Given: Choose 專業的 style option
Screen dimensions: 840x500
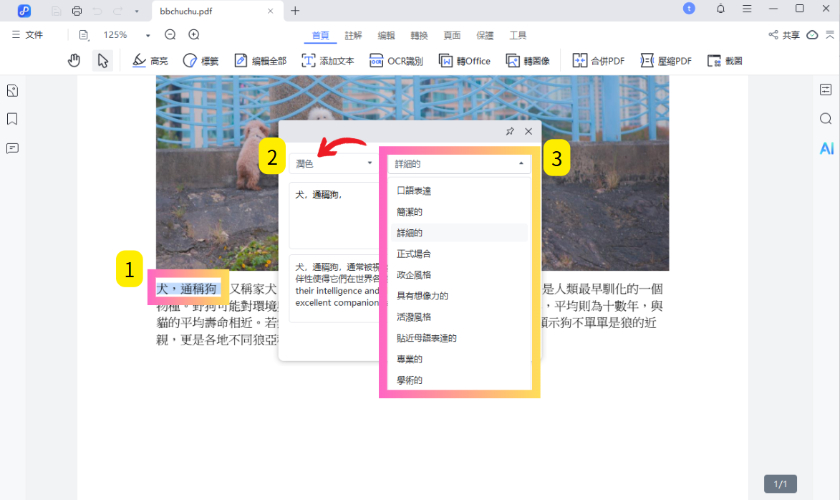Looking at the screenshot, I should point(459,359).
